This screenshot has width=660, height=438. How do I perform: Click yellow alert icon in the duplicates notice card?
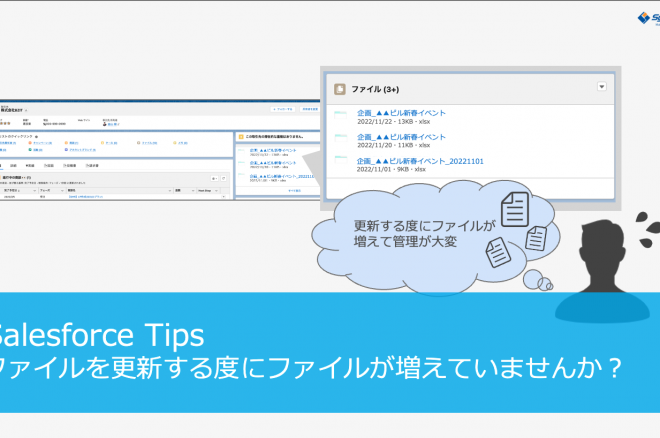(x=241, y=137)
